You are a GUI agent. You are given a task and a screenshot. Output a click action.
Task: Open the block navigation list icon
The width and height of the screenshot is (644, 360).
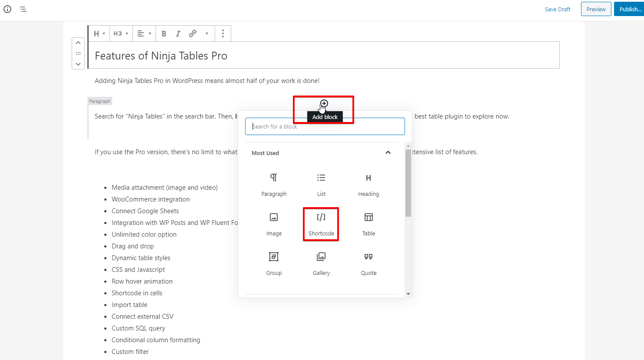point(23,9)
